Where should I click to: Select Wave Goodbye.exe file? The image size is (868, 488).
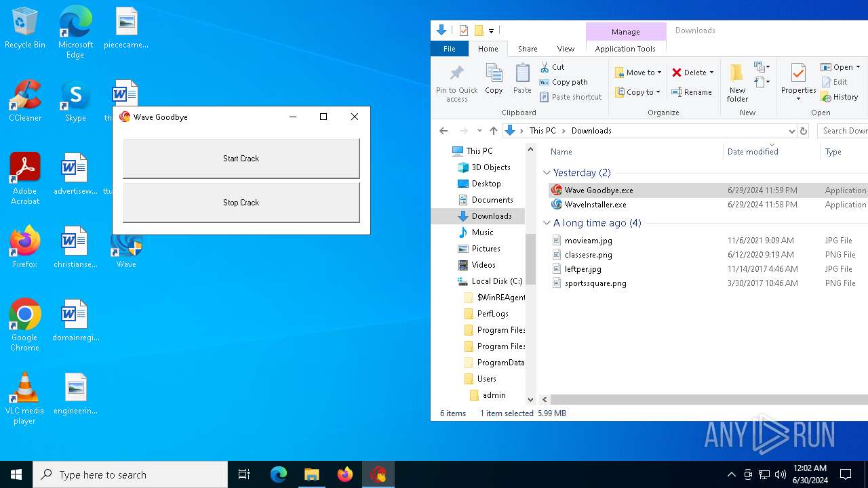click(599, 190)
